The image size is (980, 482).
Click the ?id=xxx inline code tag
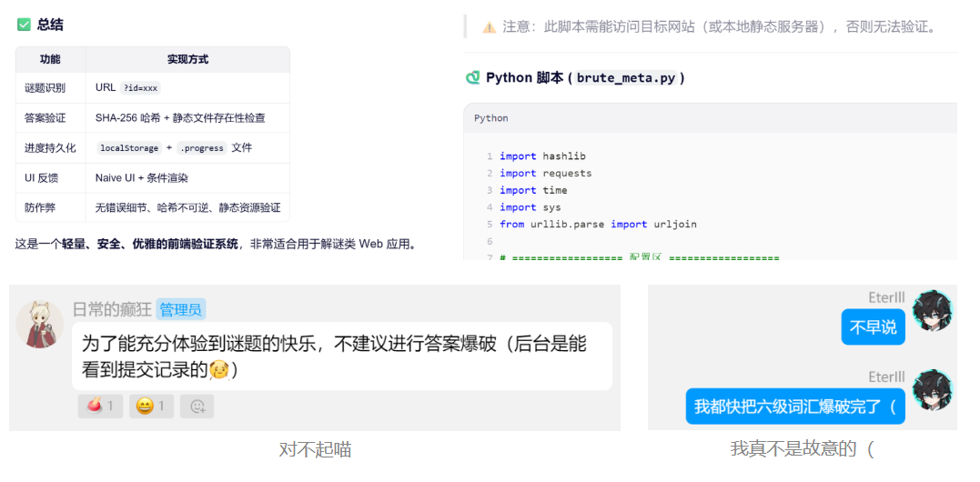pyautogui.click(x=141, y=88)
